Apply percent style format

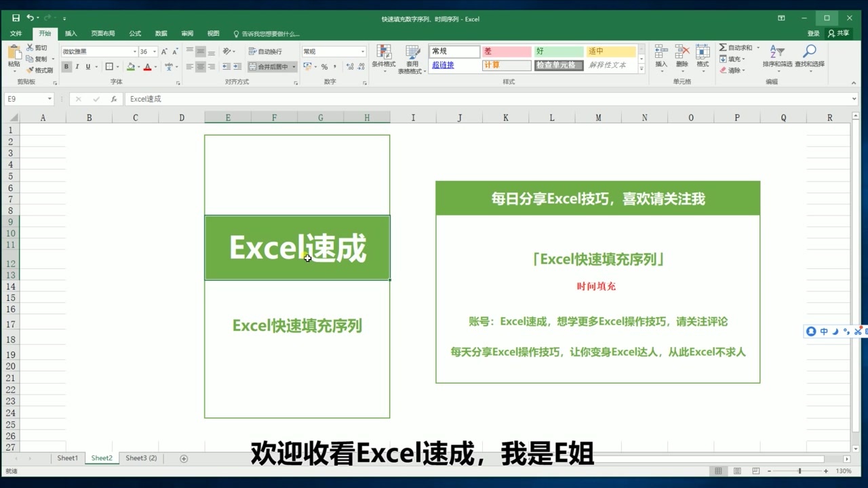point(324,66)
